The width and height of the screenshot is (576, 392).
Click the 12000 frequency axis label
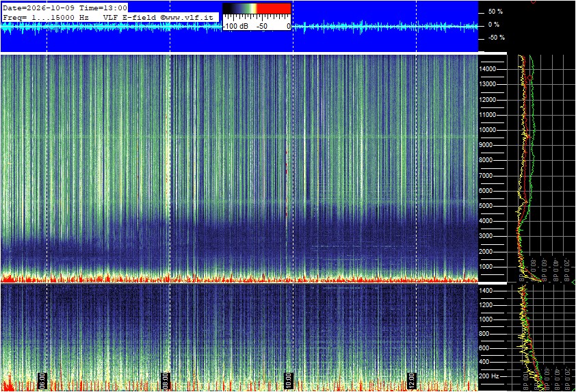(x=488, y=100)
